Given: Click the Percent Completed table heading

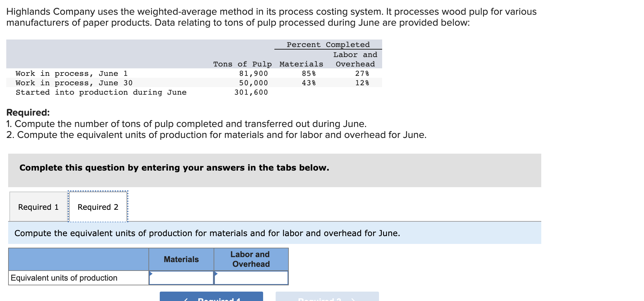Looking at the screenshot, I should pyautogui.click(x=328, y=45).
